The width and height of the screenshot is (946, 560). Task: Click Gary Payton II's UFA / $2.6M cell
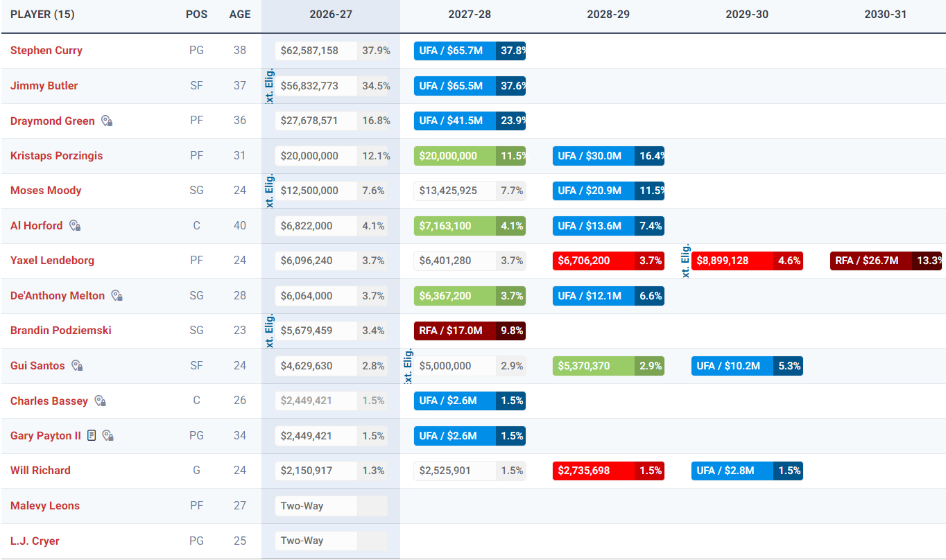(470, 436)
